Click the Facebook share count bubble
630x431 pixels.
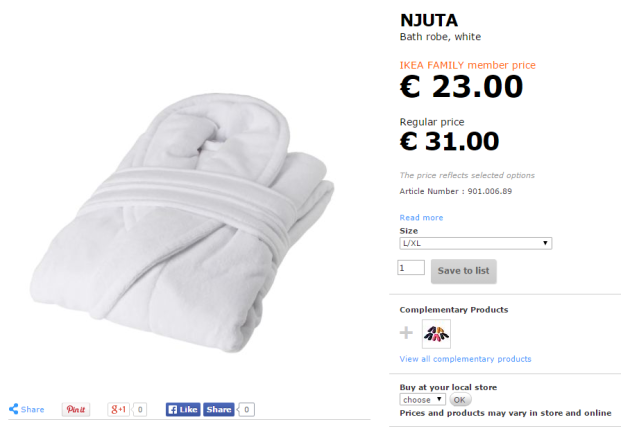(x=247, y=409)
